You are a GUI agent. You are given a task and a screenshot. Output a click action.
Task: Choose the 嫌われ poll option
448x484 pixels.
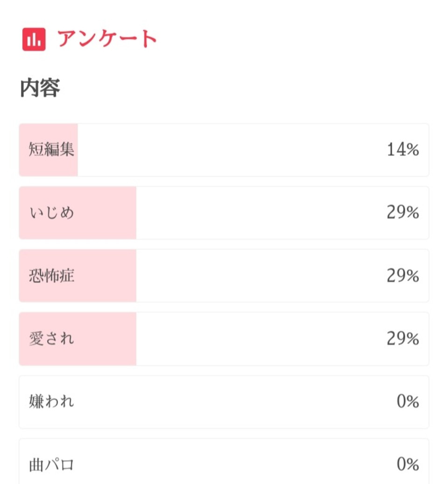(224, 402)
